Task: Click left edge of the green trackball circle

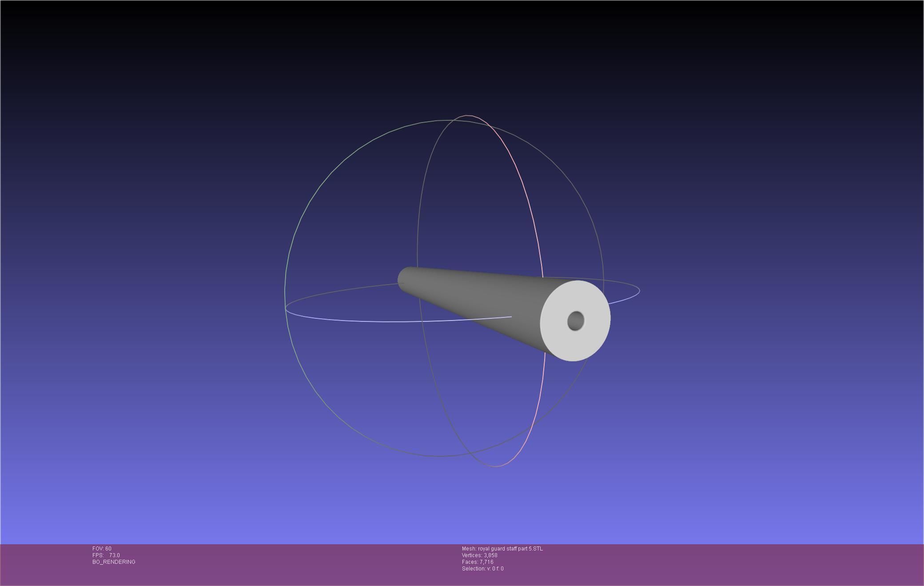Action: coord(285,291)
